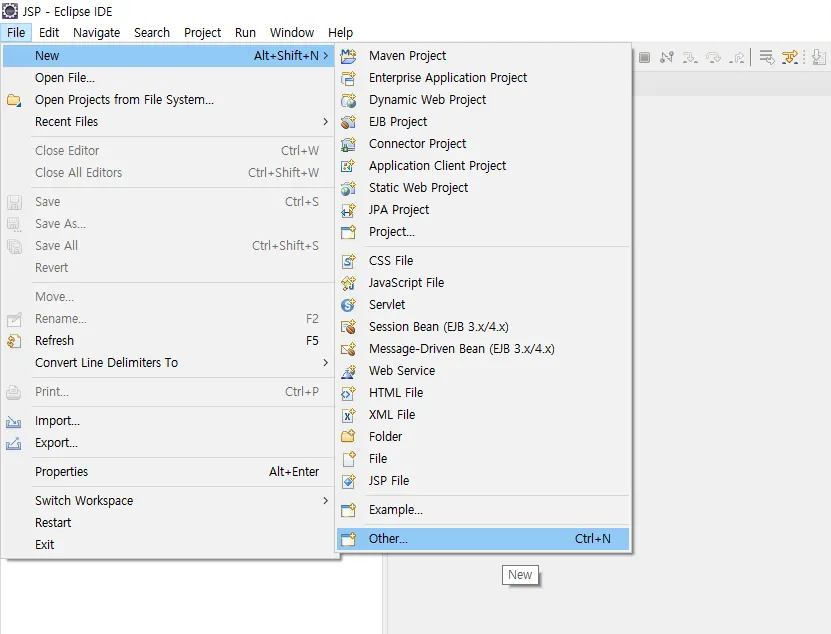Select the EJB Project icon
Screen dimensions: 831x634
point(348,122)
